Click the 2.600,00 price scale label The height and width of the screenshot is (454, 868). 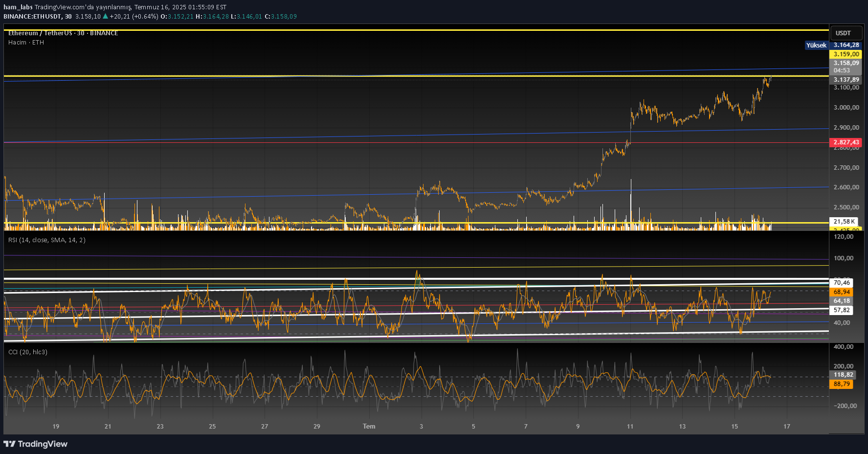coord(846,187)
